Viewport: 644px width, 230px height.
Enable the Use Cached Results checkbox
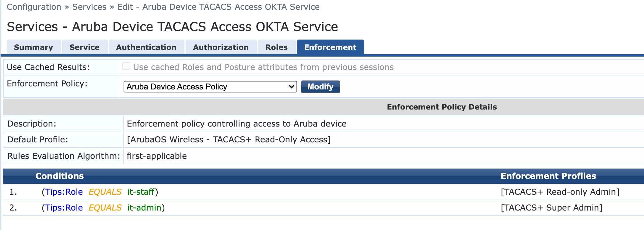(126, 66)
